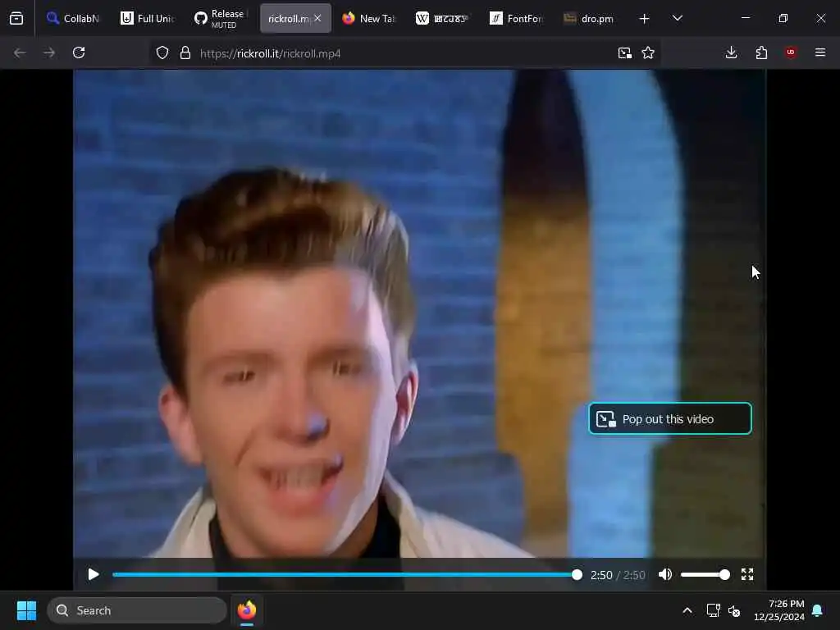The height and width of the screenshot is (630, 840).
Task: Open a new tab with plus button
Action: (645, 19)
